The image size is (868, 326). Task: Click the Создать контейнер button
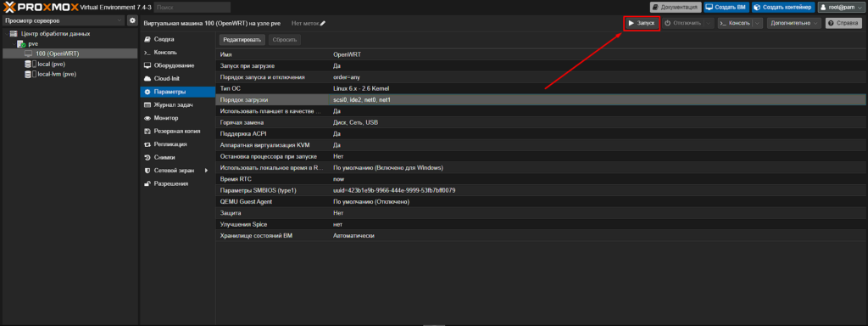pyautogui.click(x=783, y=7)
